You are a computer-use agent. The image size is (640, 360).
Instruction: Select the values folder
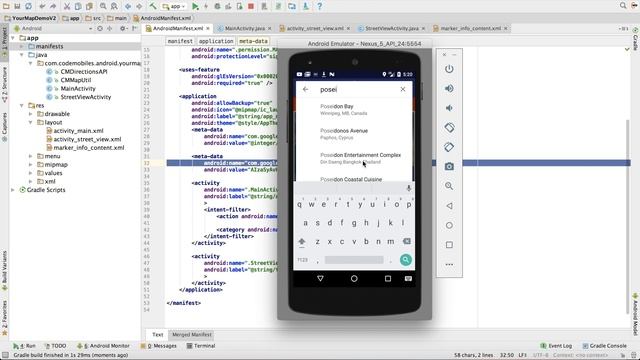53,173
